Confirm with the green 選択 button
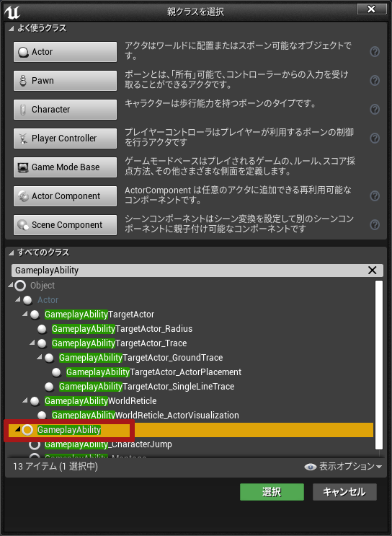 coord(272,492)
